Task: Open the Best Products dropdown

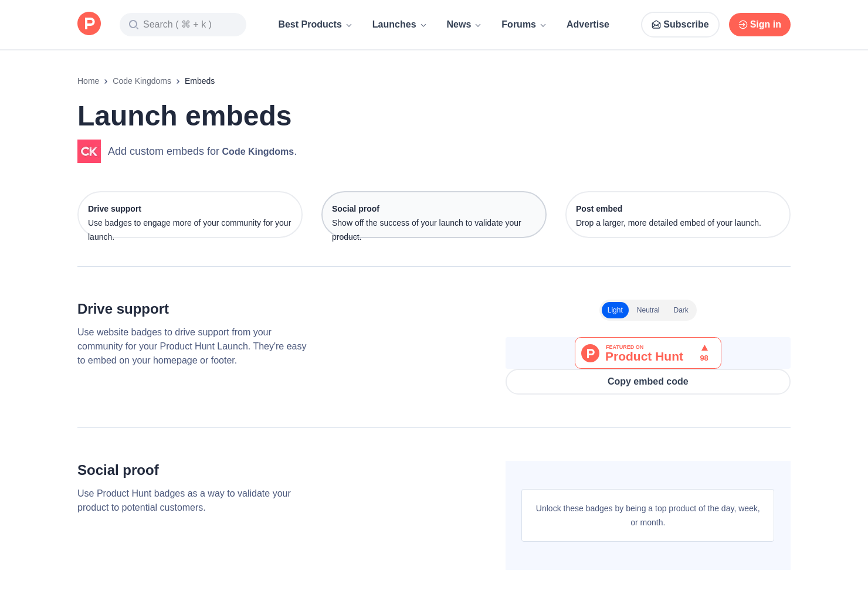Action: tap(315, 25)
